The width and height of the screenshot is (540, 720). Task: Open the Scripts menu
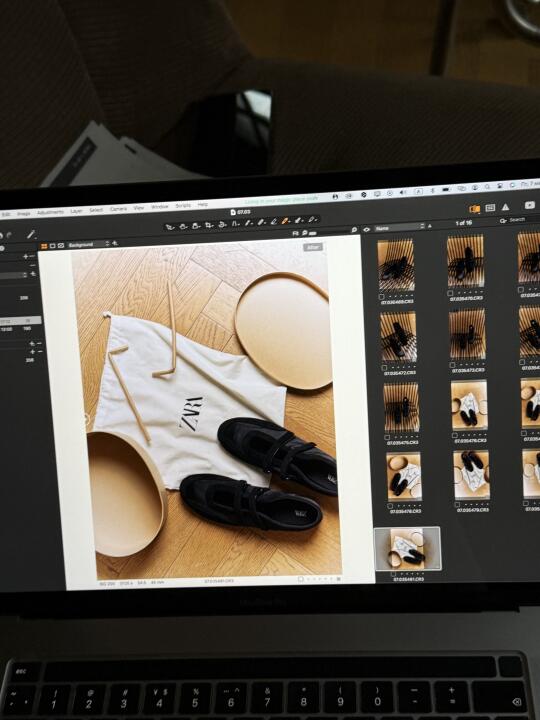click(x=183, y=206)
